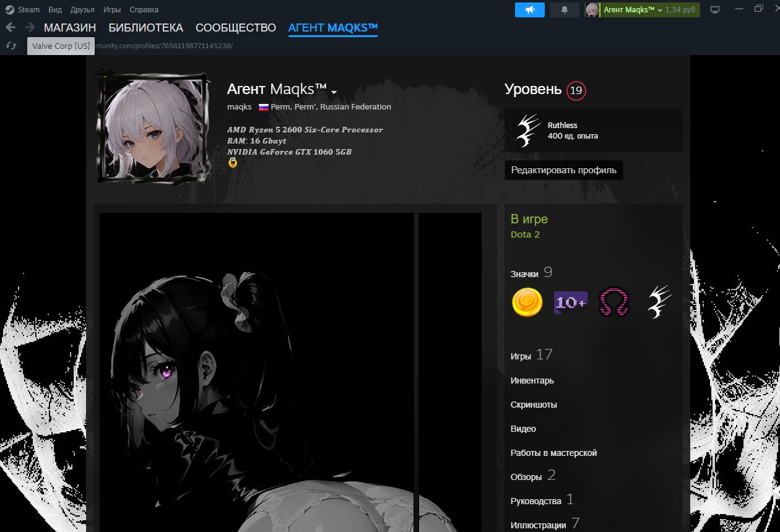The height and width of the screenshot is (532, 780).
Task: Click RAM: 16 Gbayt text line
Action: click(x=257, y=141)
